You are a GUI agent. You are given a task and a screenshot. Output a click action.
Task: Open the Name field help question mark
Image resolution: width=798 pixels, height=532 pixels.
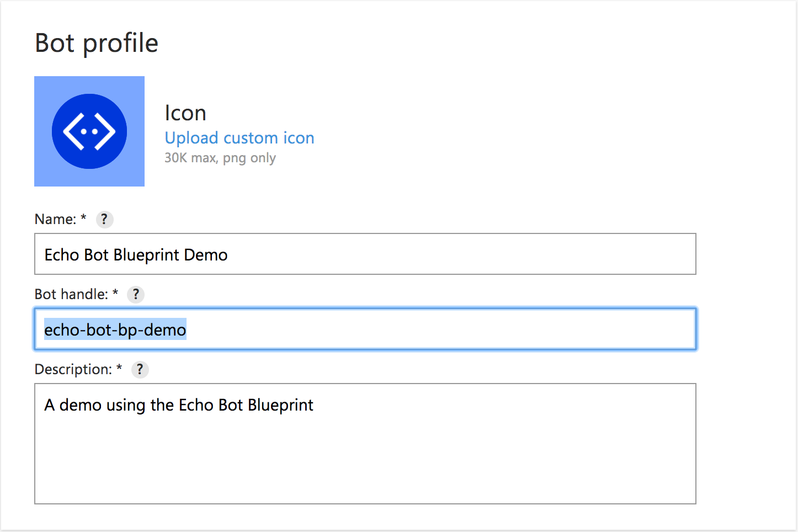coord(104,220)
